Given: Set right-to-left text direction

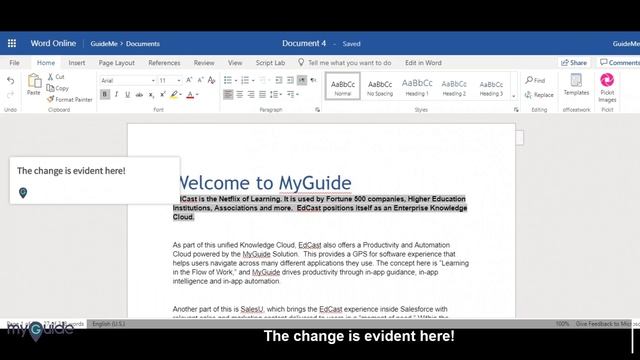Looking at the screenshot, I should tap(313, 80).
